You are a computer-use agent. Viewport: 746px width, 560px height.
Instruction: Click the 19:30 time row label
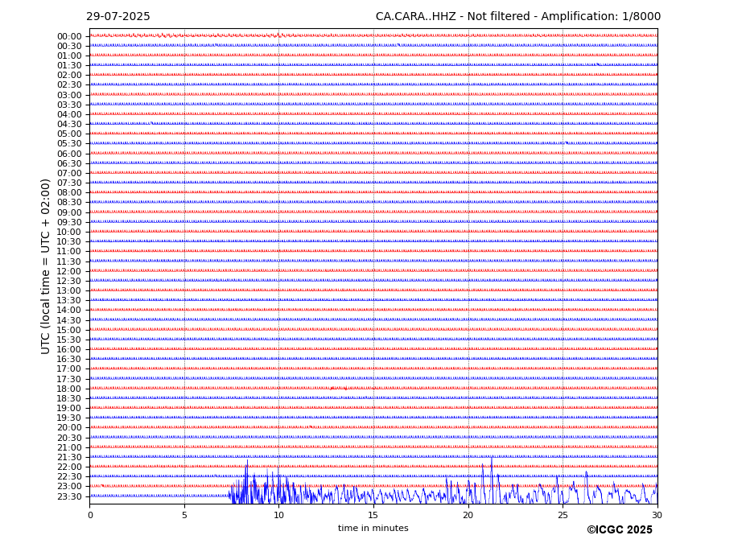point(69,418)
